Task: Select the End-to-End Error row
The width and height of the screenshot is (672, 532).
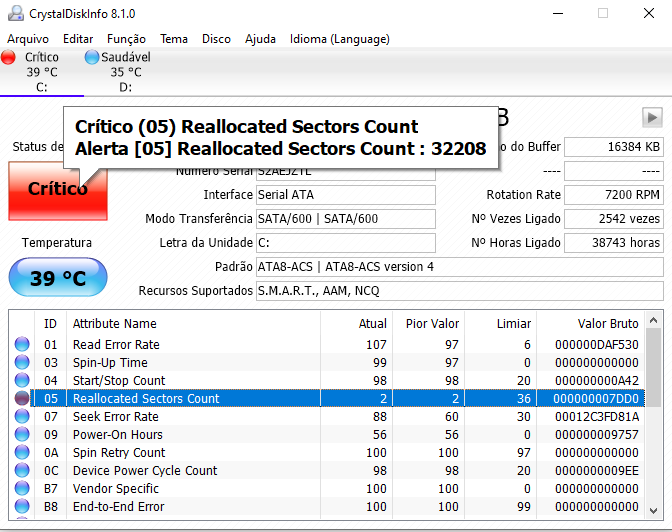Action: coord(327,506)
